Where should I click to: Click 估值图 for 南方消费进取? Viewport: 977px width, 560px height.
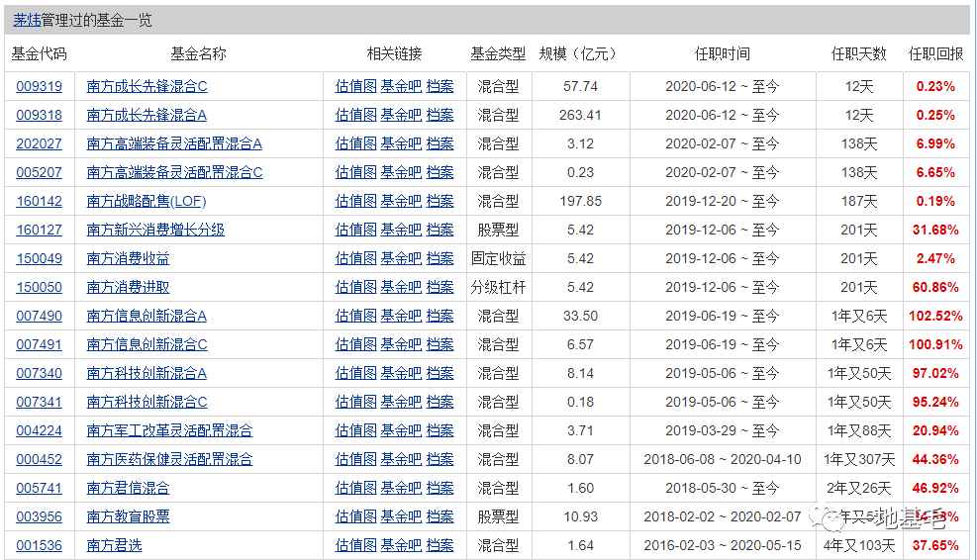(355, 287)
